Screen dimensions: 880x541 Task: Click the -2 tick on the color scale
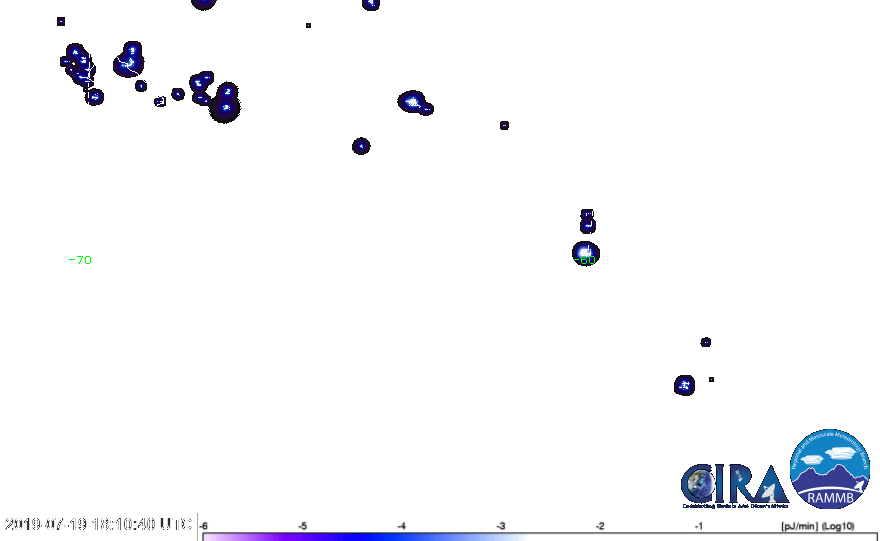599,525
